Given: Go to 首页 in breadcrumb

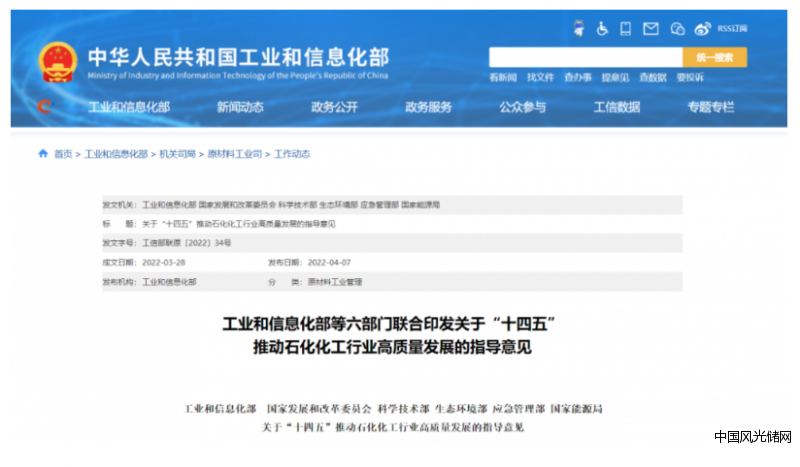Looking at the screenshot, I should pyautogui.click(x=63, y=154).
